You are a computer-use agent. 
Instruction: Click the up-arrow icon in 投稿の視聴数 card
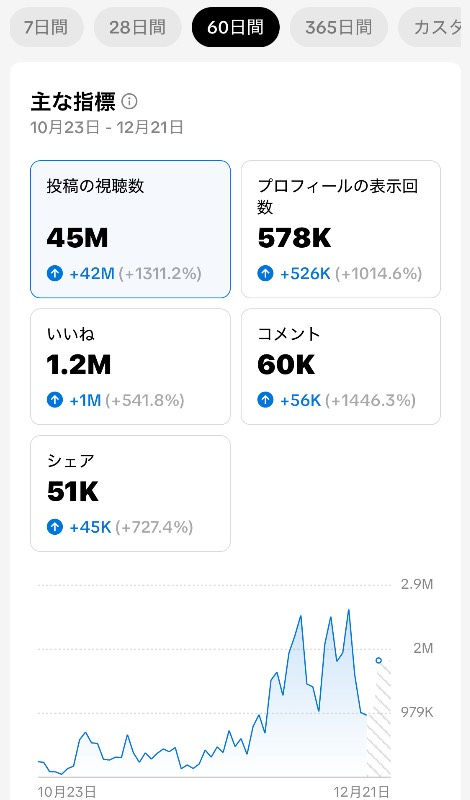[x=55, y=273]
